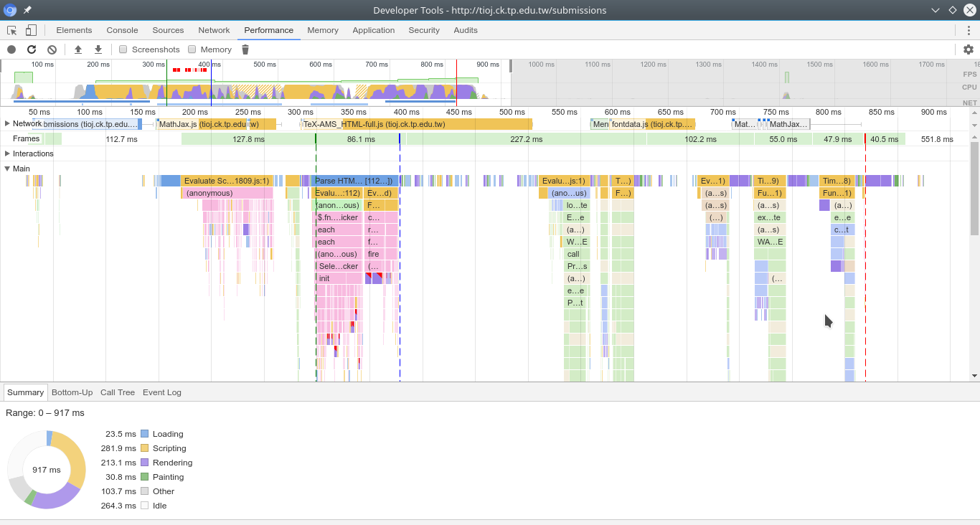Click the Rendering purple color swatch
The width and height of the screenshot is (980, 525).
(x=144, y=463)
